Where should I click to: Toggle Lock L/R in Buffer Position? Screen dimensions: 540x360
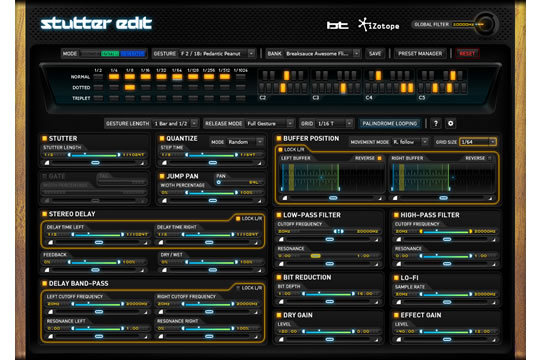point(280,150)
